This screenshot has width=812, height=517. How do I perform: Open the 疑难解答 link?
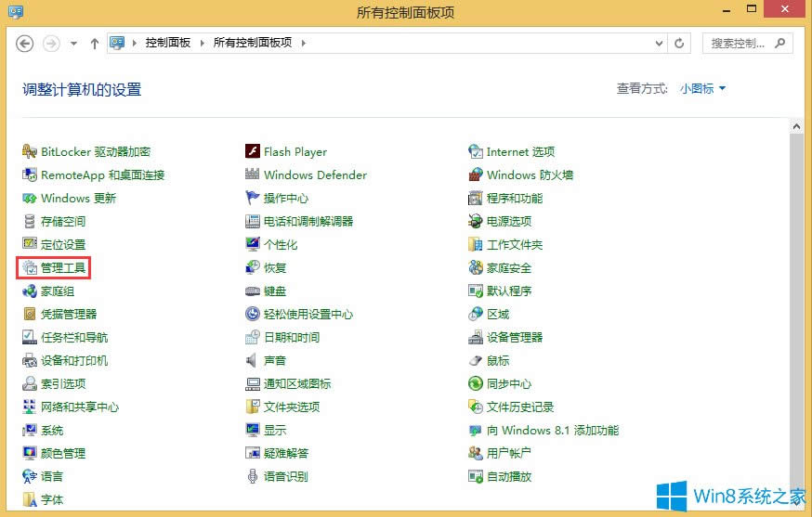click(x=286, y=454)
